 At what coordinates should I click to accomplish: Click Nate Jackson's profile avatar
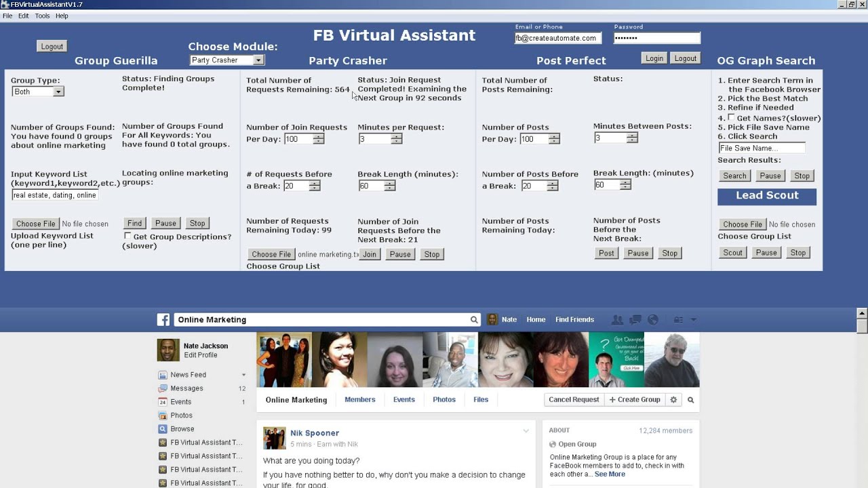pyautogui.click(x=168, y=350)
